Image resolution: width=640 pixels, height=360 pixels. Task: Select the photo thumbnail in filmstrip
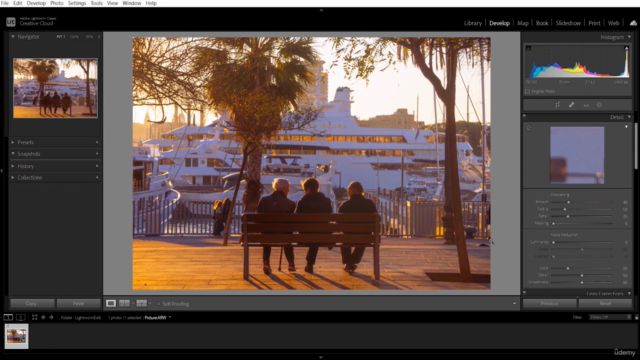tap(16, 336)
